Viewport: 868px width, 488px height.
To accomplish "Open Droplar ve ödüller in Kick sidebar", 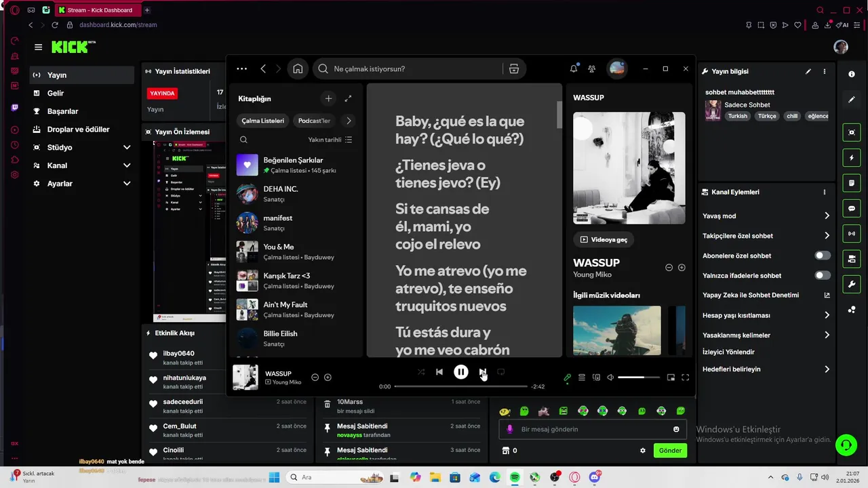I will tap(82, 129).
